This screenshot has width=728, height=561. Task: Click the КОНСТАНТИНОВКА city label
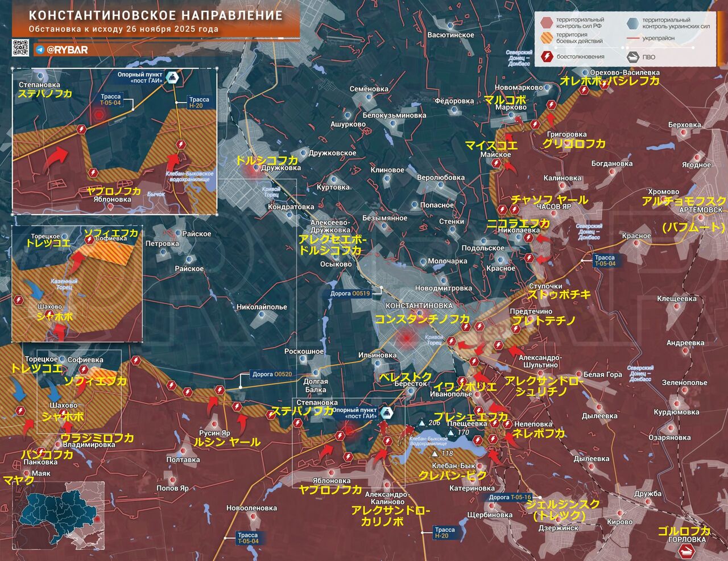pyautogui.click(x=419, y=306)
